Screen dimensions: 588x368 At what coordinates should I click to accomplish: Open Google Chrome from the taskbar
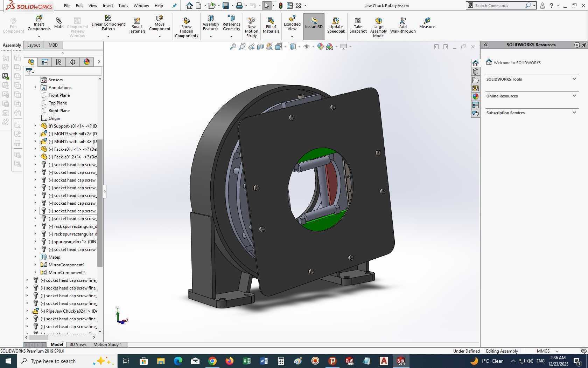212,361
